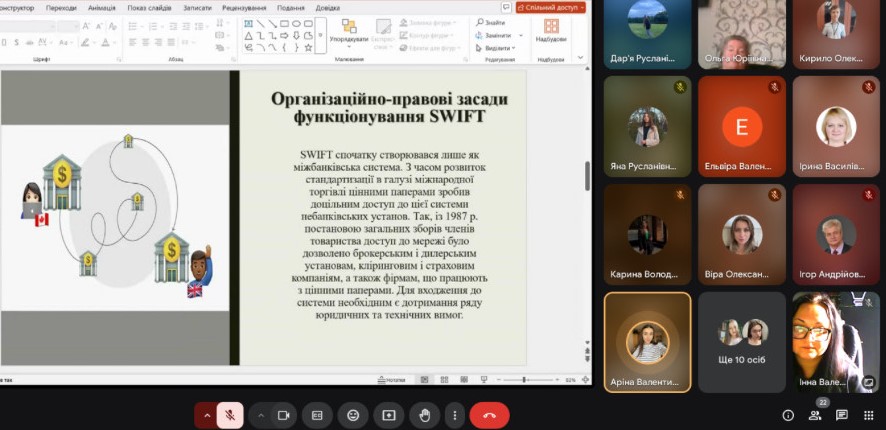Viewport: 886px width, 430px height.
Task: Open the meeting chat panel
Action: (x=842, y=415)
